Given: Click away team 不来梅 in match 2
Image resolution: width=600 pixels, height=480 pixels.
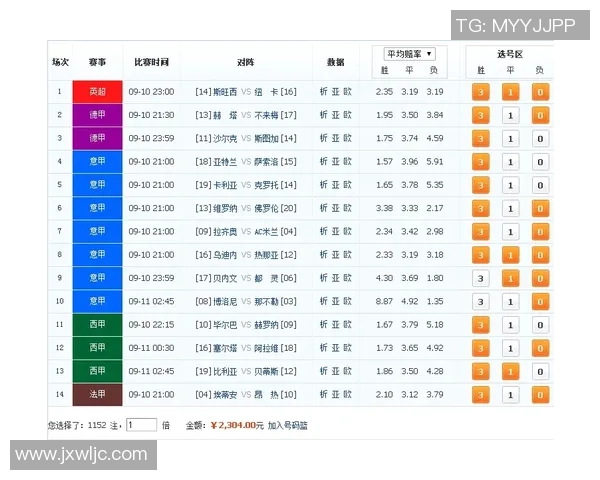Looking at the screenshot, I should coord(266,115).
